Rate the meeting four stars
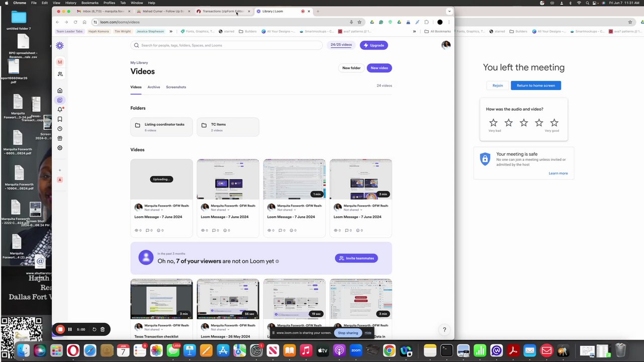This screenshot has width=644, height=362. (x=539, y=123)
